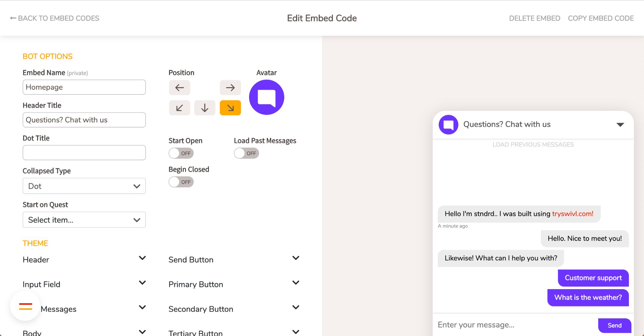Click Delete Embed in the top bar
The height and width of the screenshot is (336, 644).
pyautogui.click(x=534, y=18)
